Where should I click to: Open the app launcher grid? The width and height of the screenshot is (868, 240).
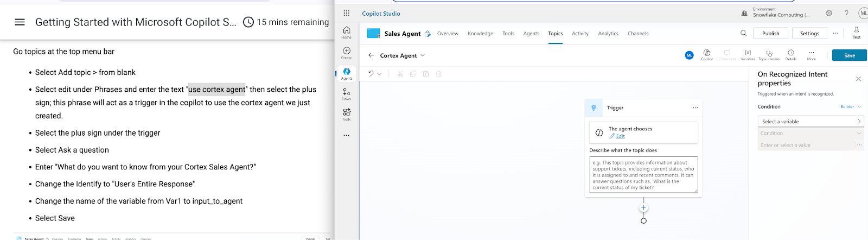click(x=347, y=14)
